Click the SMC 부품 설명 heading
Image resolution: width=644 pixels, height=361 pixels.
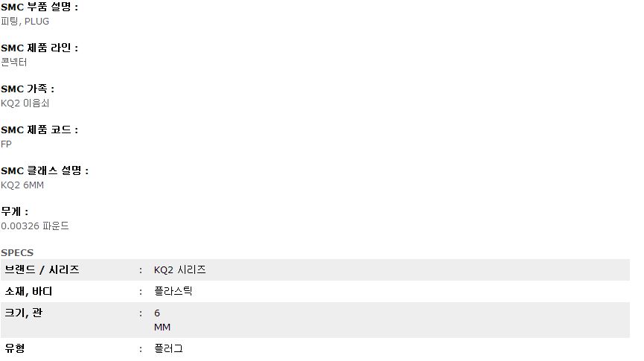[39, 7]
